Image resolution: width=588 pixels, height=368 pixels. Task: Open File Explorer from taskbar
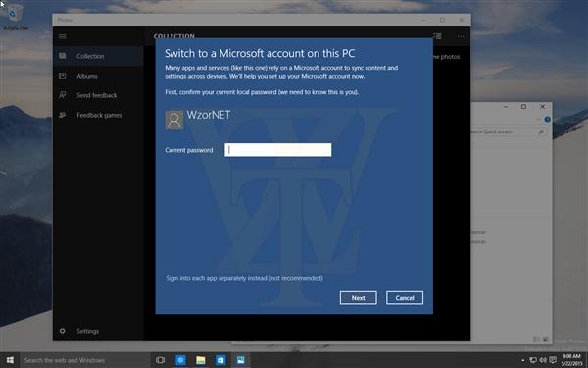click(x=201, y=360)
